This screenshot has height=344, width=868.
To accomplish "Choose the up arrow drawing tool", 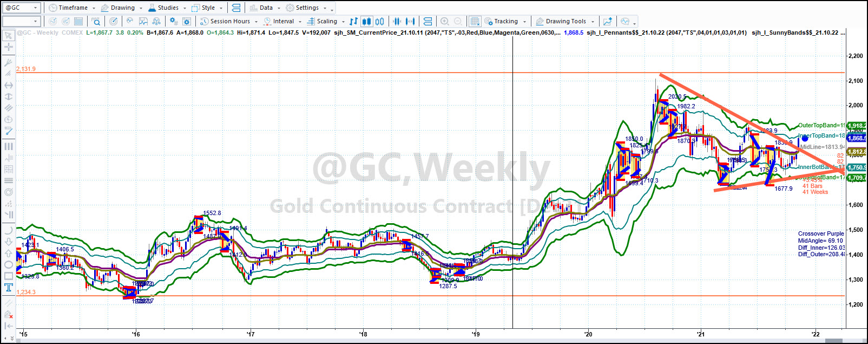I will tap(8, 253).
